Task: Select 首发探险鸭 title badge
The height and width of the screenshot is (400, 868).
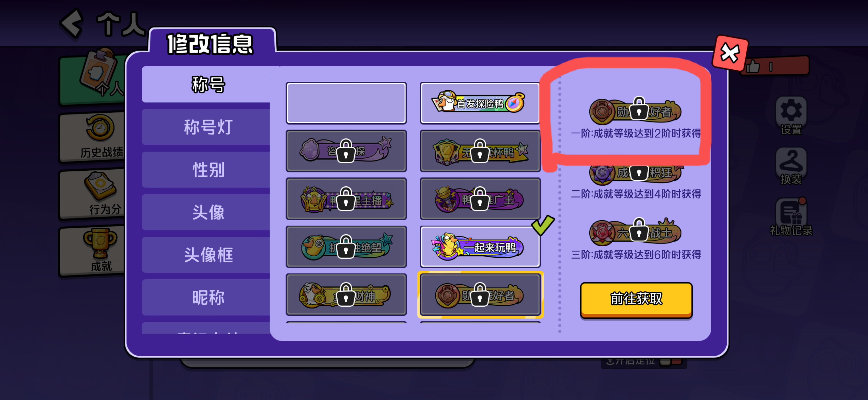Action: pos(480,103)
